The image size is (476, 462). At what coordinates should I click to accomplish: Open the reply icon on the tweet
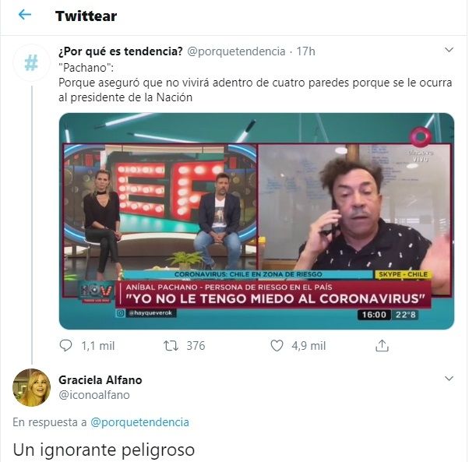pos(65,345)
